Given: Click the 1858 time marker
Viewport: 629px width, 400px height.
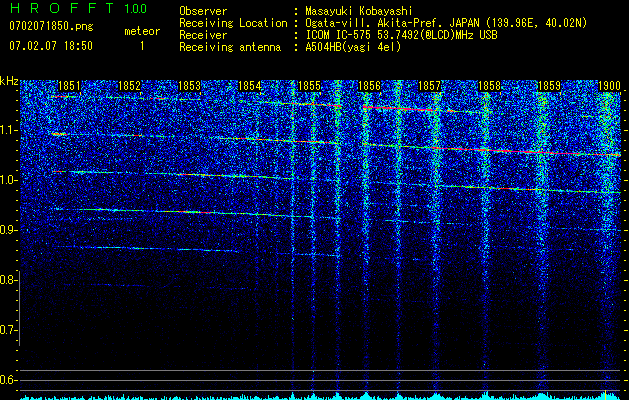Looking at the screenshot, I should [489, 86].
